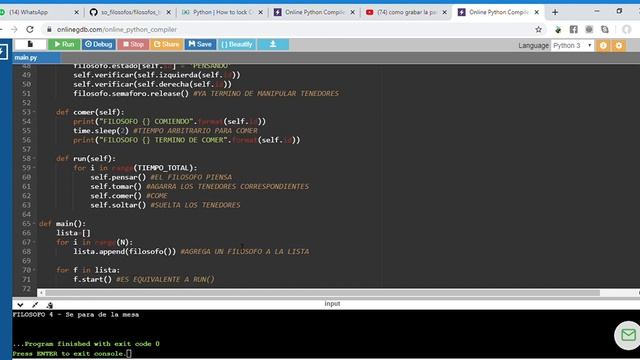640x360 pixels.
Task: Create a new file with the file icon
Action: 30,44
